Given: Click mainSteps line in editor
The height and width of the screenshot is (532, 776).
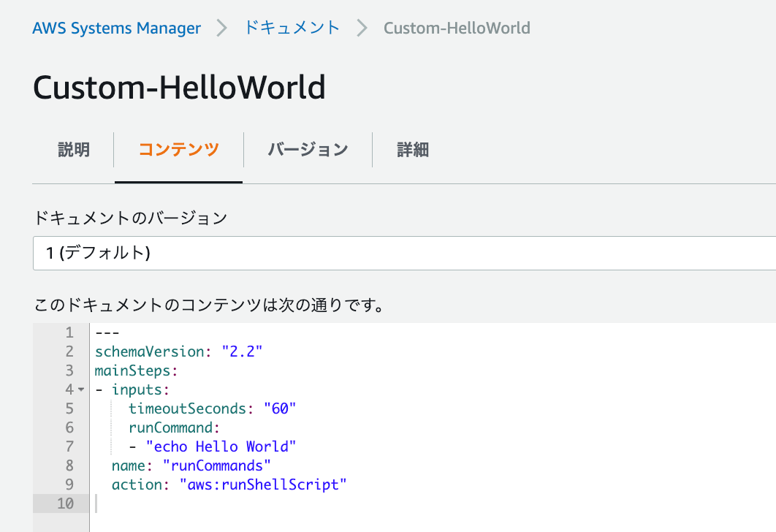Looking at the screenshot, I should click(136, 370).
